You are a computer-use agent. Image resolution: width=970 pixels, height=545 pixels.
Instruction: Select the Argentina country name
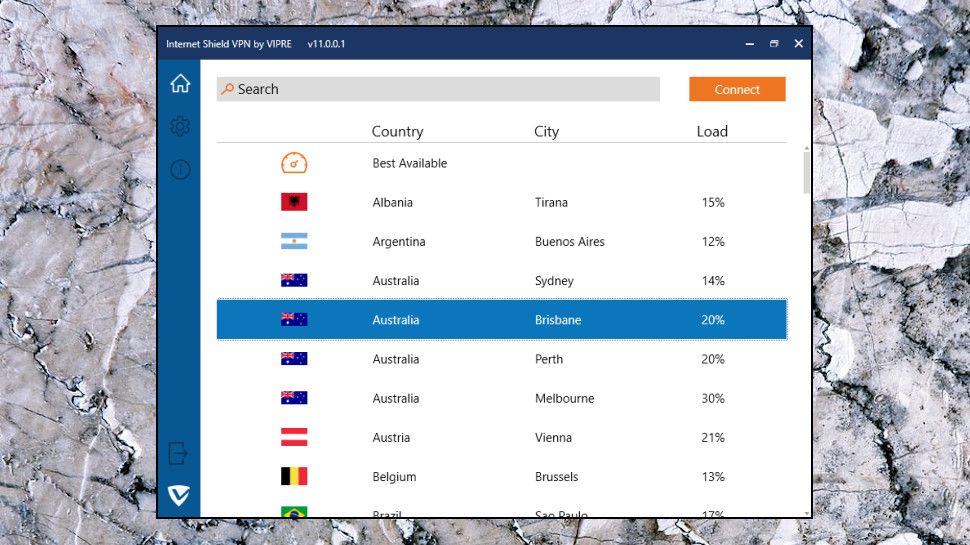pos(398,242)
